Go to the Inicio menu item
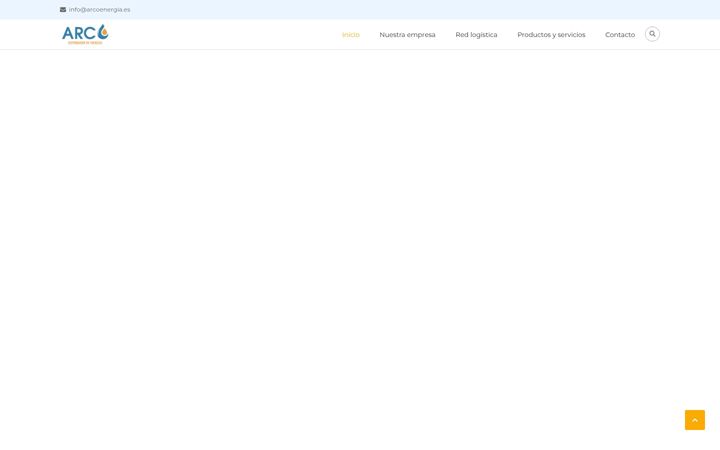The height and width of the screenshot is (450, 720). click(x=351, y=35)
